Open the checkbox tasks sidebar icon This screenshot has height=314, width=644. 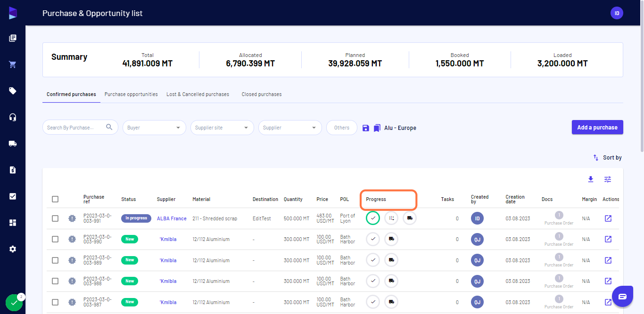[13, 196]
